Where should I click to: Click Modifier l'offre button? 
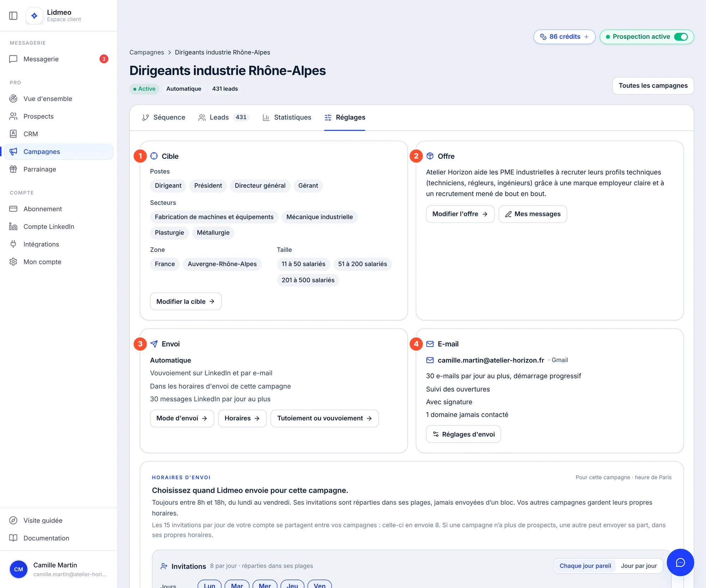pyautogui.click(x=460, y=214)
